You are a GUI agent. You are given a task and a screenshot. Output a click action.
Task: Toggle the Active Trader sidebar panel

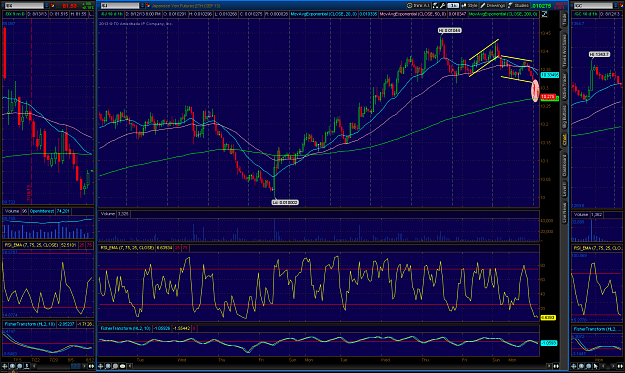click(564, 86)
